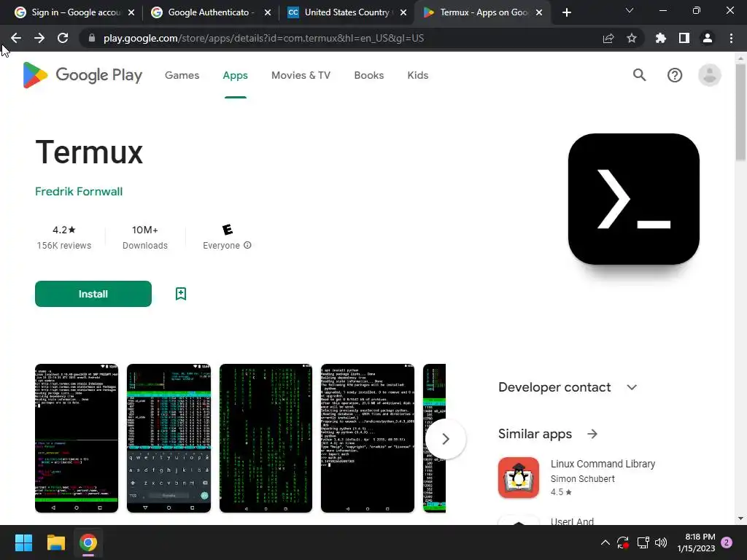Image resolution: width=747 pixels, height=560 pixels.
Task: Open the apt install python screenshot thumbnail
Action: [x=368, y=438]
